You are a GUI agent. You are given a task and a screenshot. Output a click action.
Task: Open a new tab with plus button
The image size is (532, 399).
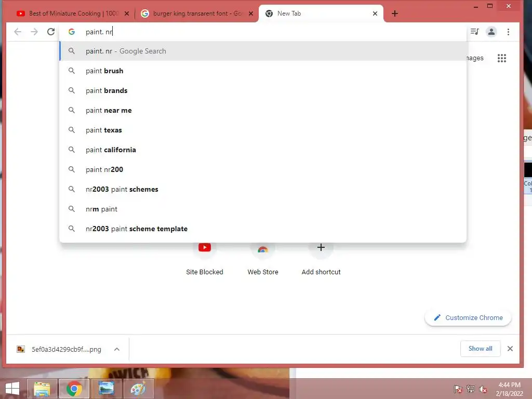(395, 14)
